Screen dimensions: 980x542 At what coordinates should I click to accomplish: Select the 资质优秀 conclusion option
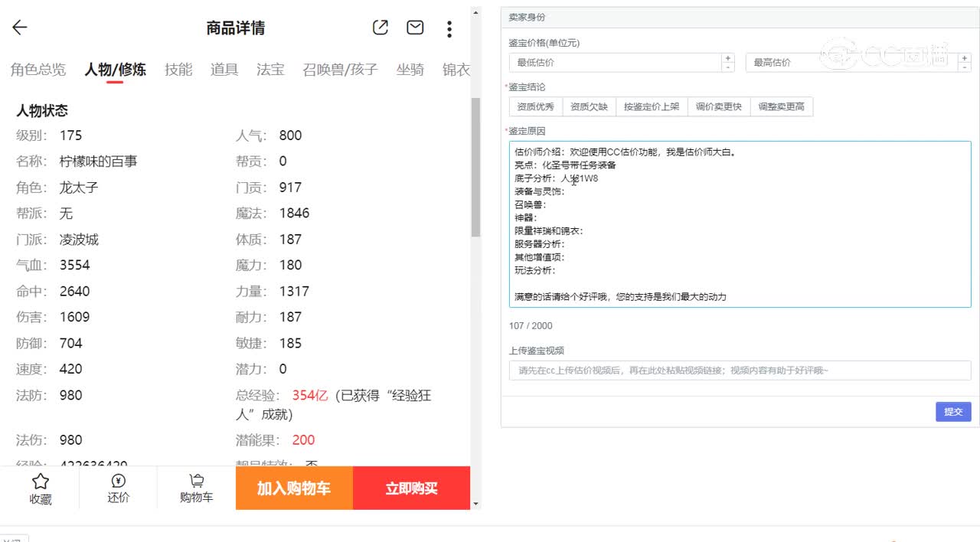[534, 106]
